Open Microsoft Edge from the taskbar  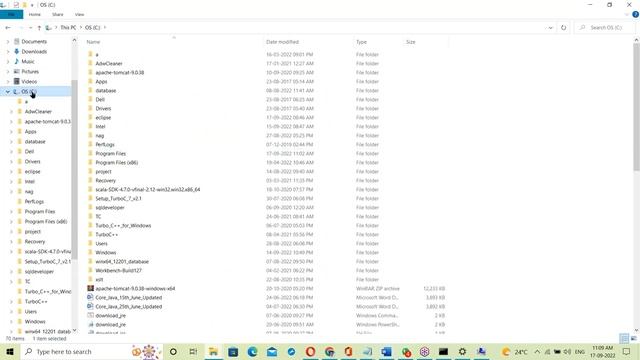coord(252,351)
